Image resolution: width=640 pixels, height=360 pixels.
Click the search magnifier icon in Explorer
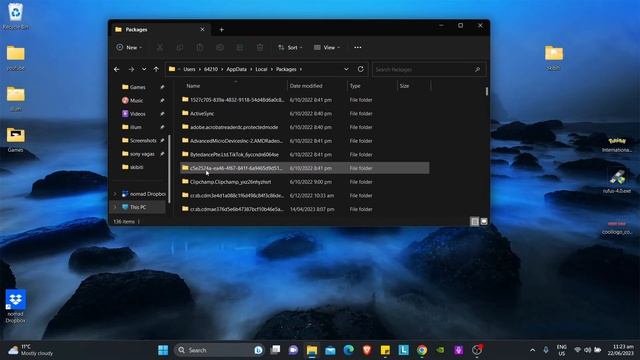[477, 69]
